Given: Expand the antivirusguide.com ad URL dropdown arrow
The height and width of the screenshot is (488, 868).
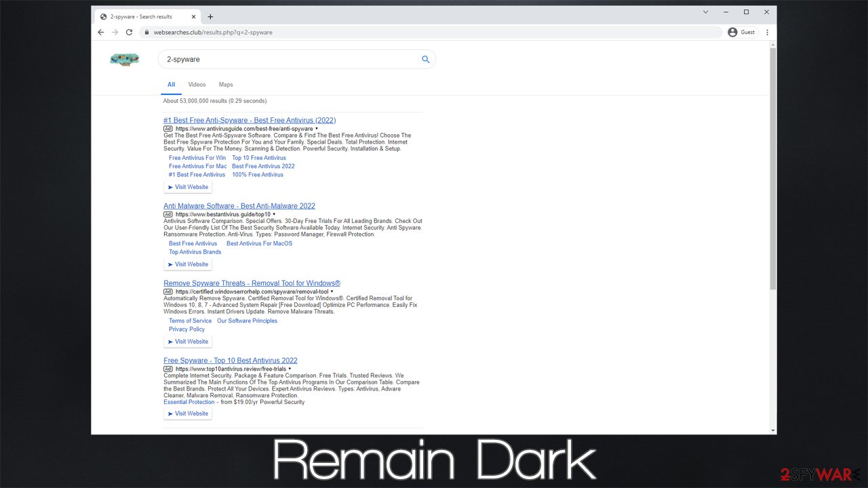Looking at the screenshot, I should (x=317, y=129).
